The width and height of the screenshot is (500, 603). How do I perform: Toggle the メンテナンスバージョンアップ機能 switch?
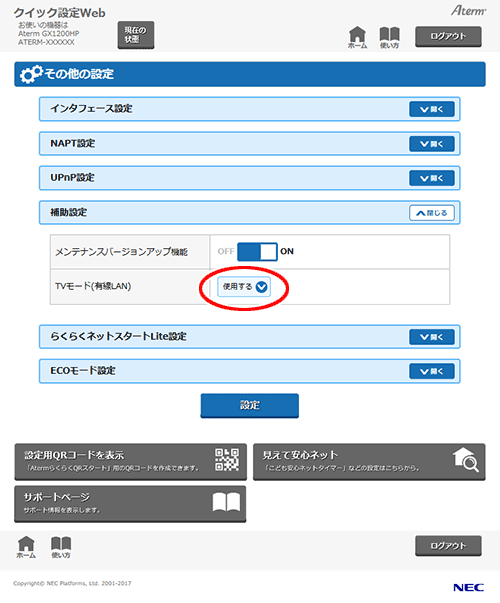257,252
